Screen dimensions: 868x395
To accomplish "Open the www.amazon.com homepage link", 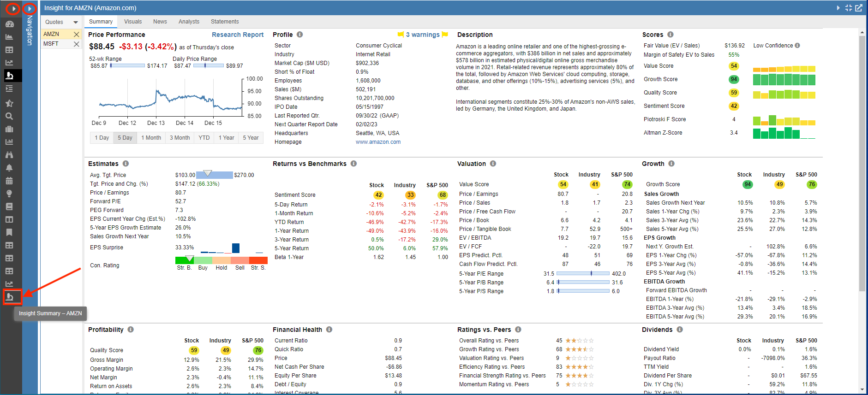I will (x=378, y=142).
